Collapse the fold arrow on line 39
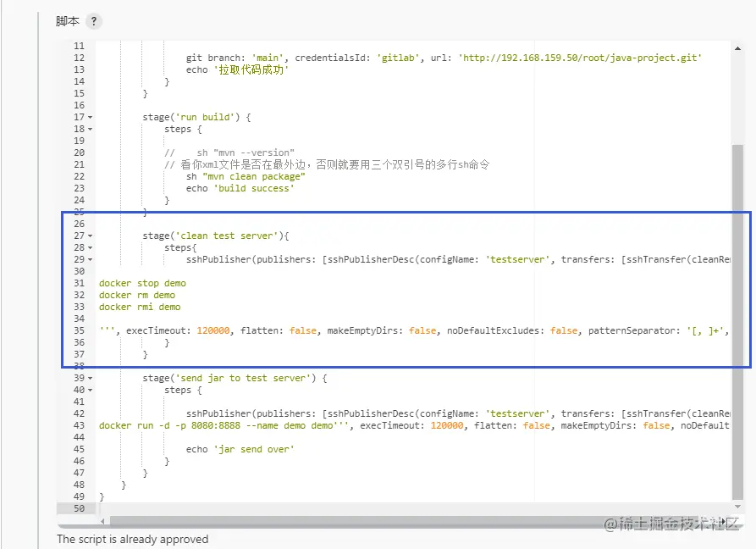 click(90, 378)
